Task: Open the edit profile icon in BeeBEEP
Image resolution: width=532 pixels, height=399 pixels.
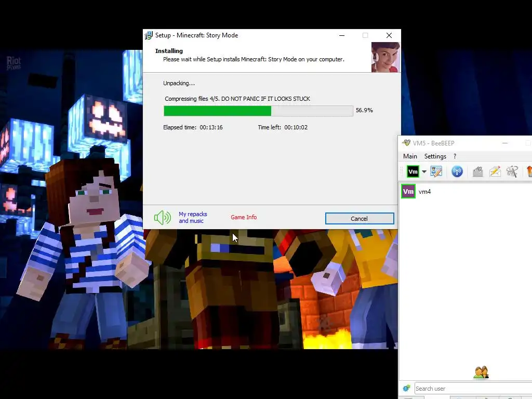Action: pos(436,171)
